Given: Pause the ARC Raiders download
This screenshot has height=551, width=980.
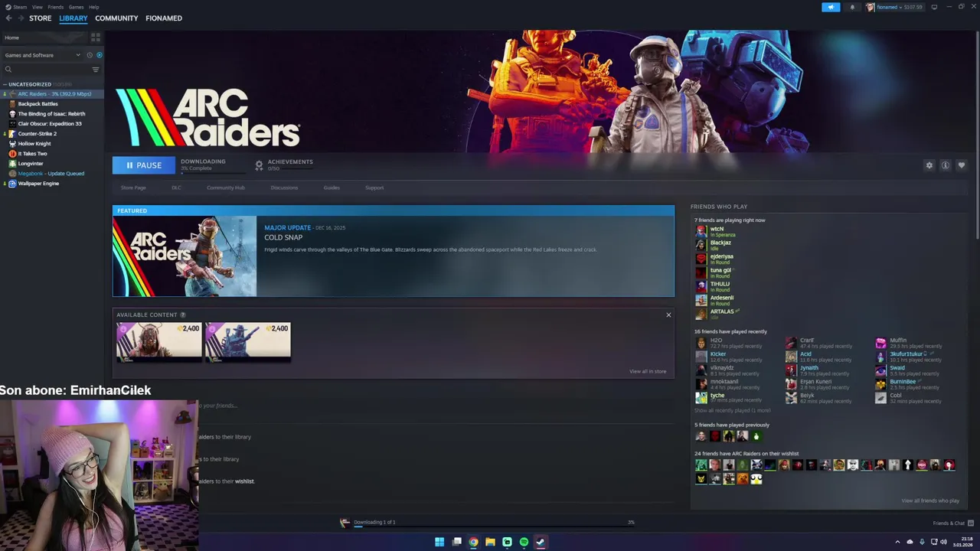Looking at the screenshot, I should 143,165.
